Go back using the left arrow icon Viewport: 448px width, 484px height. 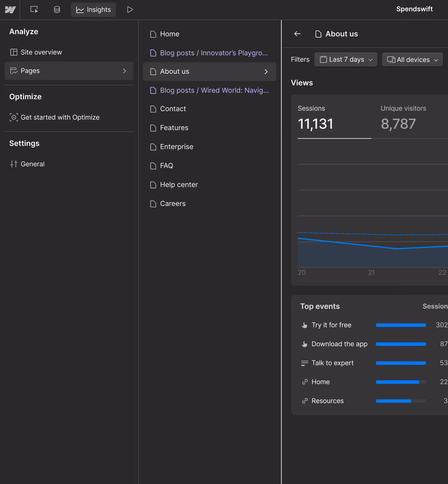pos(297,34)
